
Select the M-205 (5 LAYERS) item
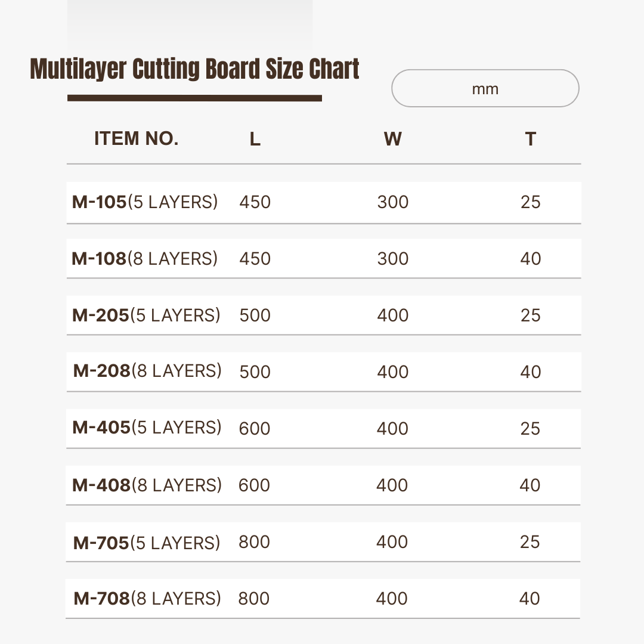146,315
